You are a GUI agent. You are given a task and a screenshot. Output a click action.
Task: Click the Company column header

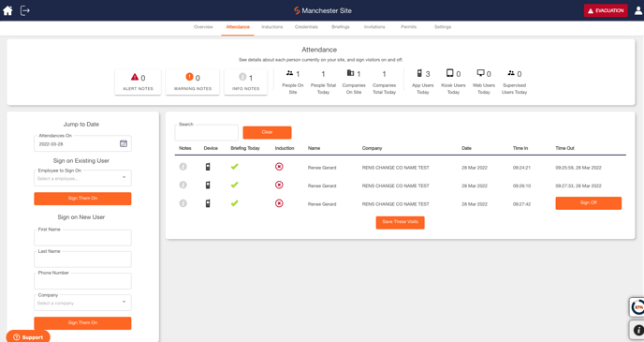pyautogui.click(x=373, y=148)
